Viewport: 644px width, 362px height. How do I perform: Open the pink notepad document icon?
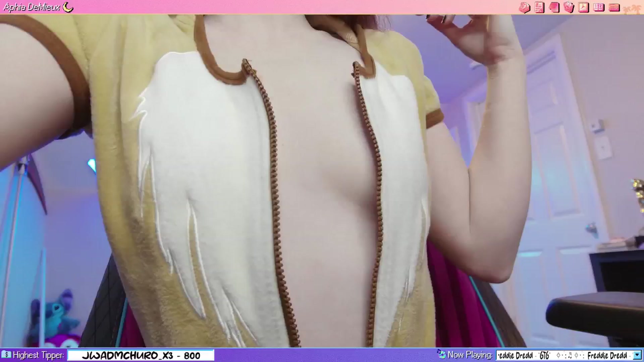[x=539, y=7]
